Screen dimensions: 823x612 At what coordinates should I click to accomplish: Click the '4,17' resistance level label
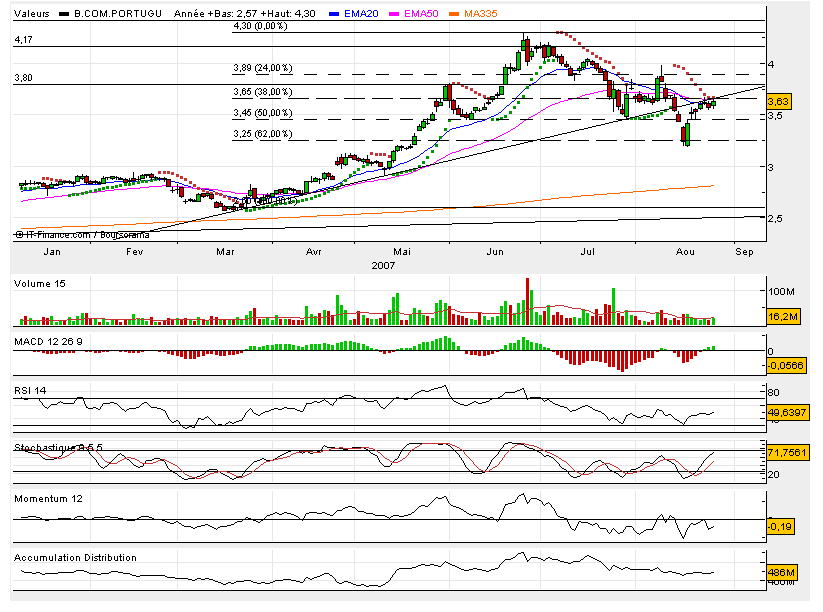pos(24,39)
